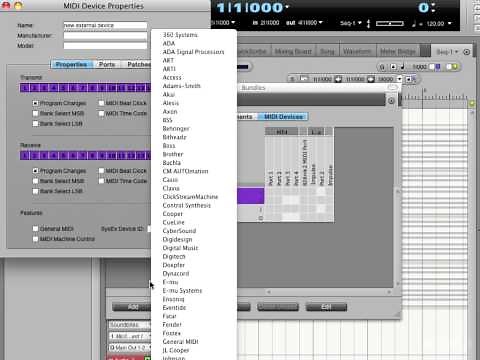The image size is (480, 360).
Task: Select Alesis from the list
Action: click(171, 103)
